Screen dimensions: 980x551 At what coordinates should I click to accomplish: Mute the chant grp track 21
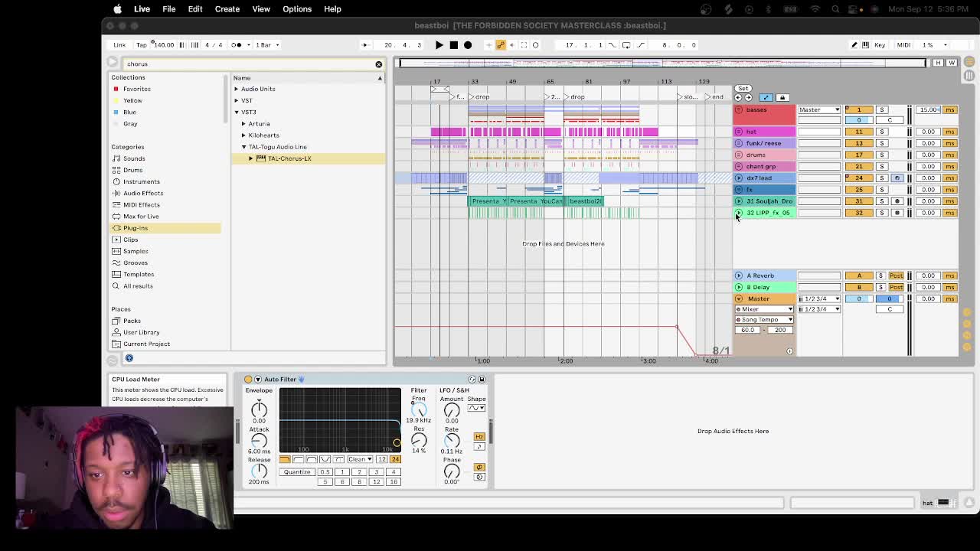pos(859,166)
